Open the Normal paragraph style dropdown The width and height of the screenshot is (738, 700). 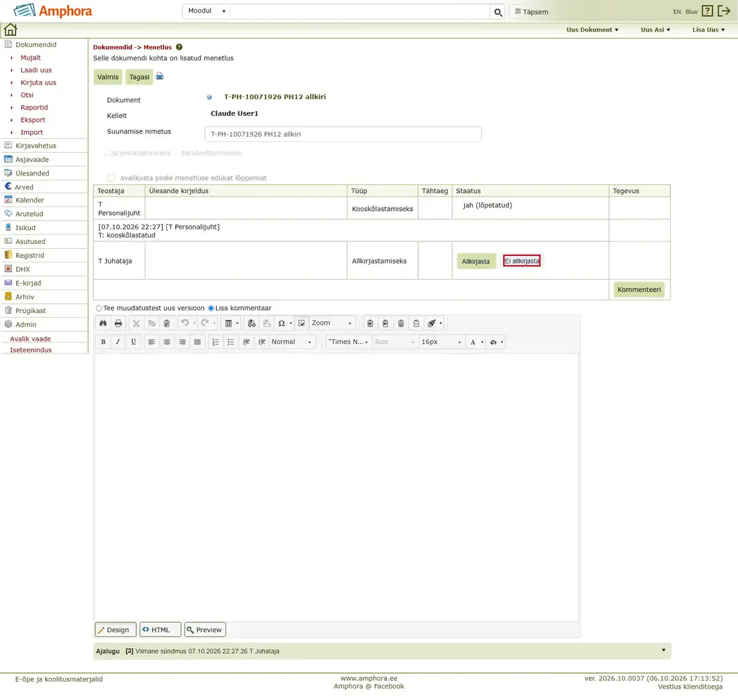(x=291, y=342)
